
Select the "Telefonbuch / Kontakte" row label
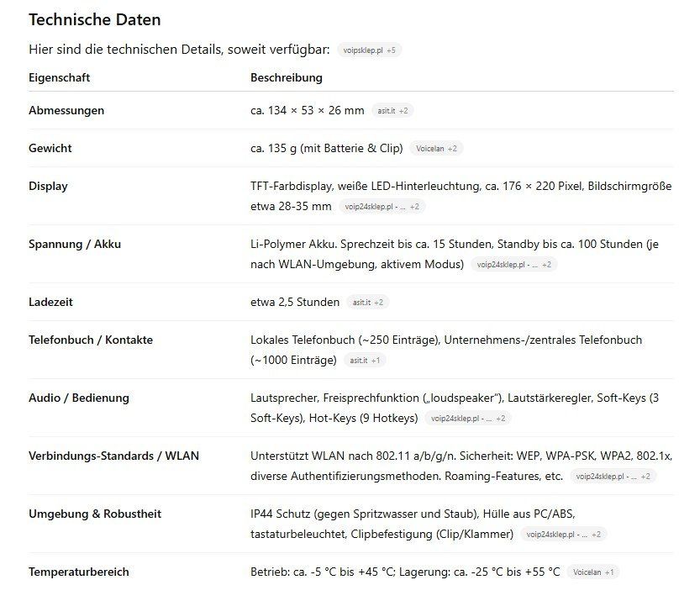pyautogui.click(x=91, y=340)
